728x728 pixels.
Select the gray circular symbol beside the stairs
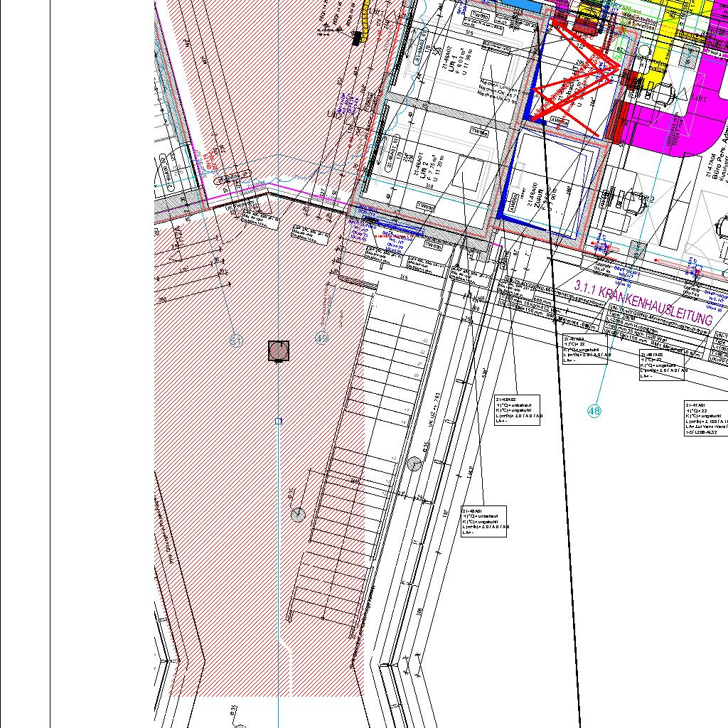coord(414,464)
